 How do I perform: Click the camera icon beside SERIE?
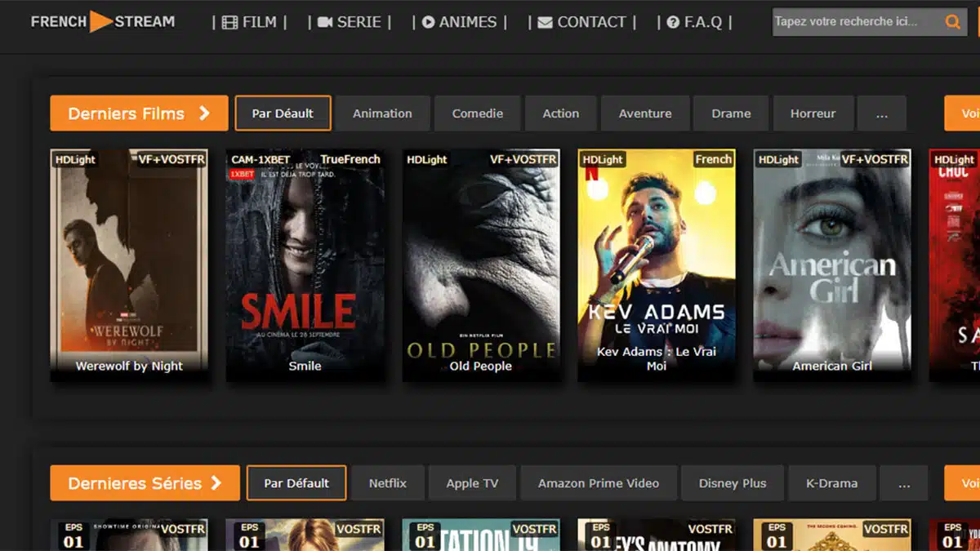pyautogui.click(x=325, y=22)
